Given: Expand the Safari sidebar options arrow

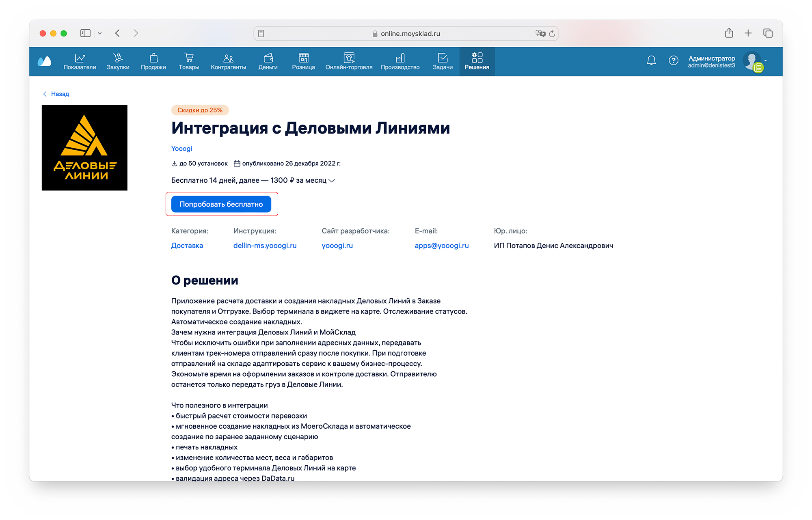Looking at the screenshot, I should (100, 33).
